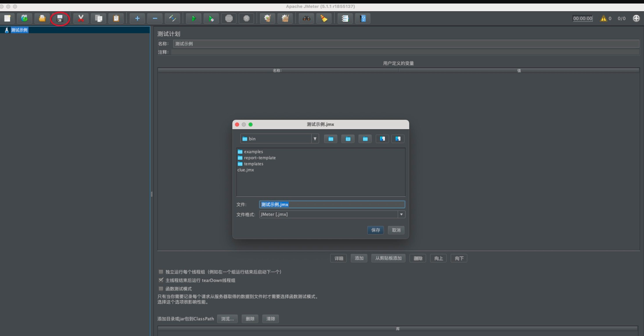Viewport: 644px width, 336px height.
Task: Click the second folder icon button in save dialog
Action: pyautogui.click(x=348, y=139)
